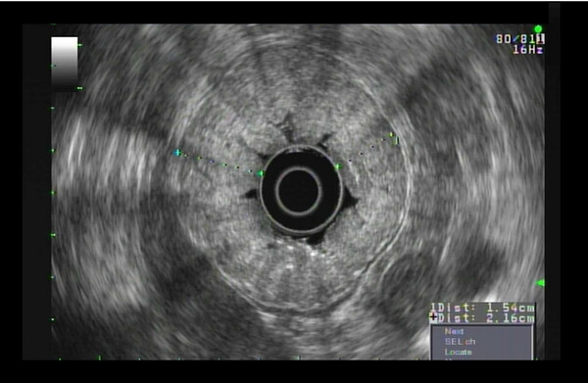Click the yellow caliper cross endpoint
Screen dimensions: 588x383
[x=391, y=134]
